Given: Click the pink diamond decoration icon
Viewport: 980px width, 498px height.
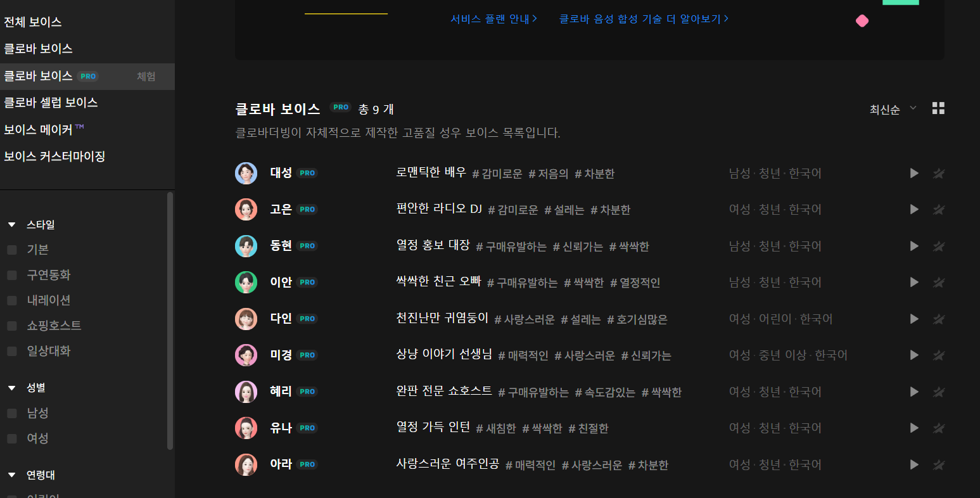Looking at the screenshot, I should click(x=862, y=21).
